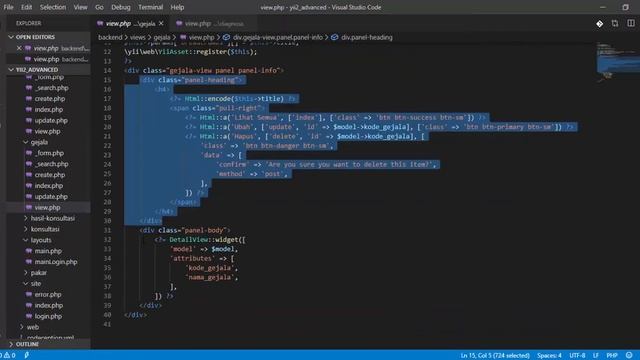Image resolution: width=640 pixels, height=360 pixels.
Task: Select the view.php gejala editor tab
Action: (x=130, y=24)
